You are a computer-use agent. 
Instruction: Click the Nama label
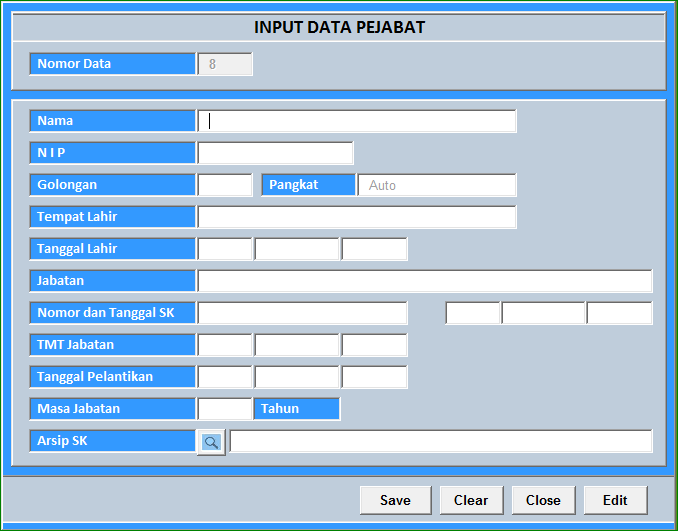pos(112,121)
